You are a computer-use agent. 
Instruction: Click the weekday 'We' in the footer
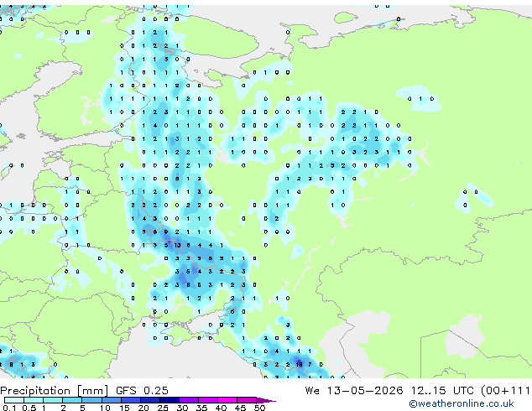pyautogui.click(x=312, y=391)
